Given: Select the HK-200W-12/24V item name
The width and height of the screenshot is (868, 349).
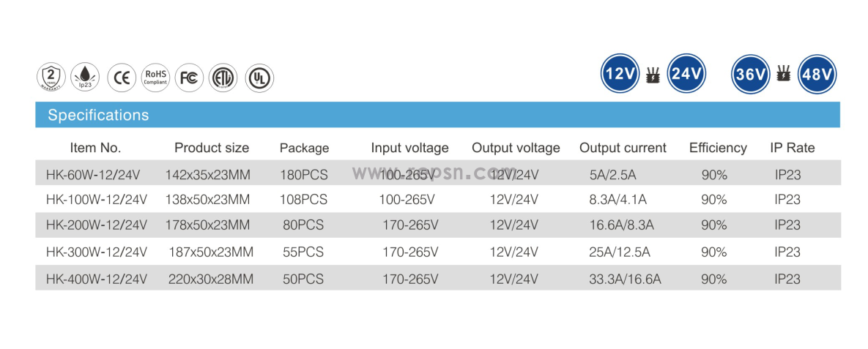Looking at the screenshot, I should [97, 225].
